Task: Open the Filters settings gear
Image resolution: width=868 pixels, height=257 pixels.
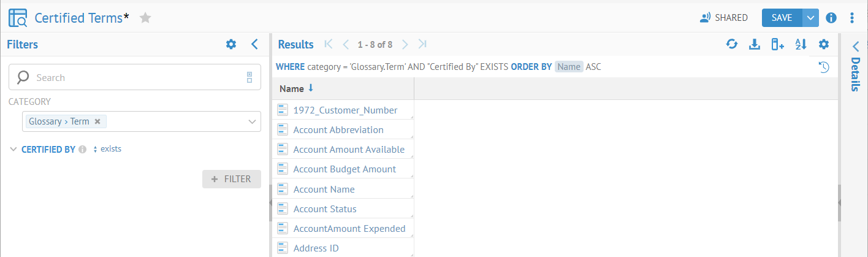Action: [230, 44]
